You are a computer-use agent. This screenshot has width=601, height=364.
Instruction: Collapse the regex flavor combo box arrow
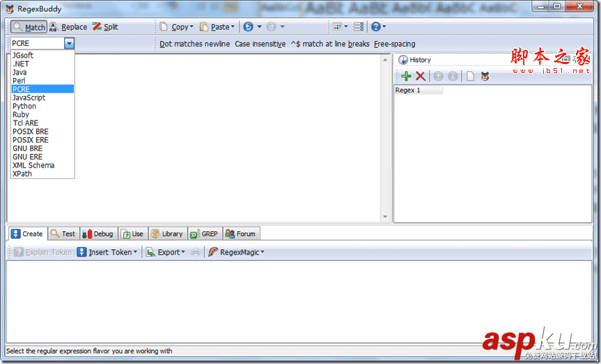[69, 43]
